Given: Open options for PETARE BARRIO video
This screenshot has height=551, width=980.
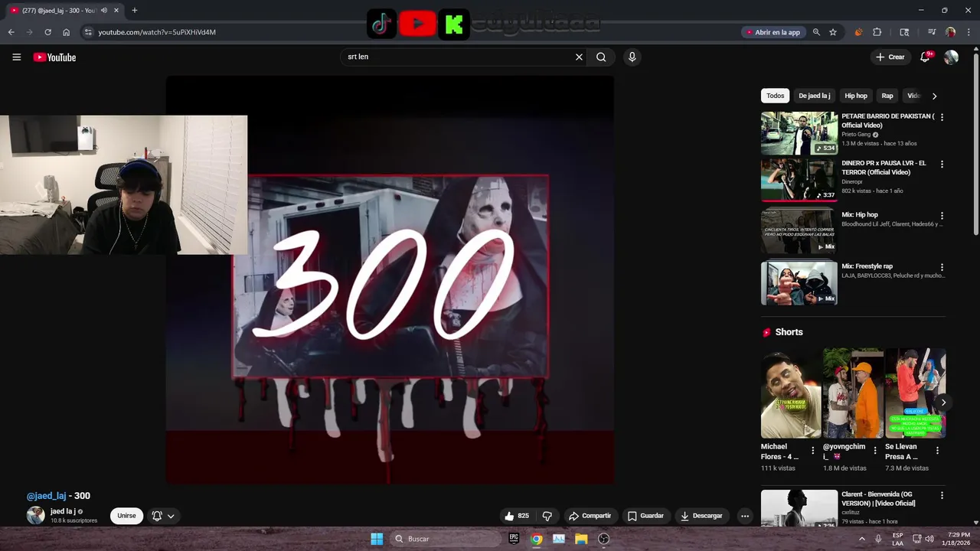Looking at the screenshot, I should (x=942, y=117).
